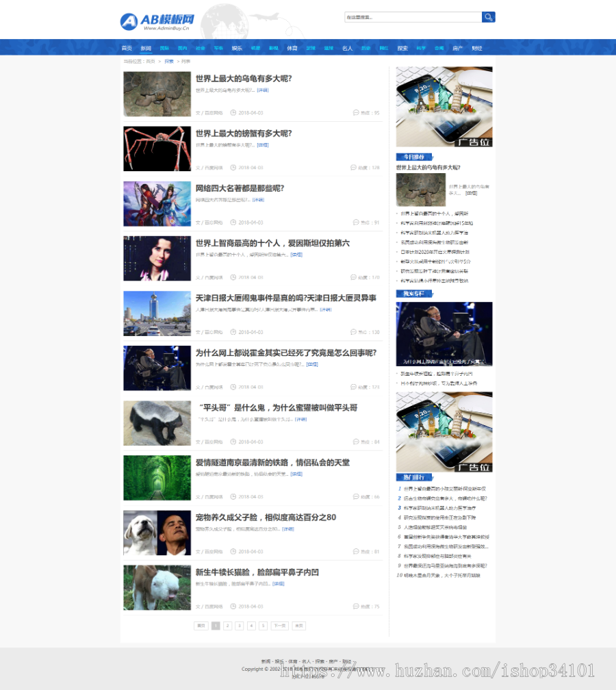Image resolution: width=616 pixels, height=690 pixels.
Task: Go to page 2 in pagination
Action: 227,626
